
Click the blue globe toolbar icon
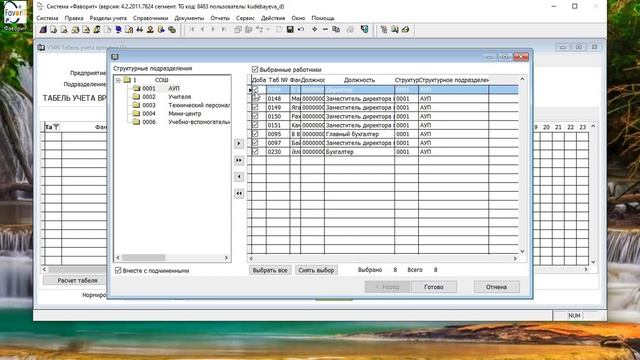[x=118, y=30]
